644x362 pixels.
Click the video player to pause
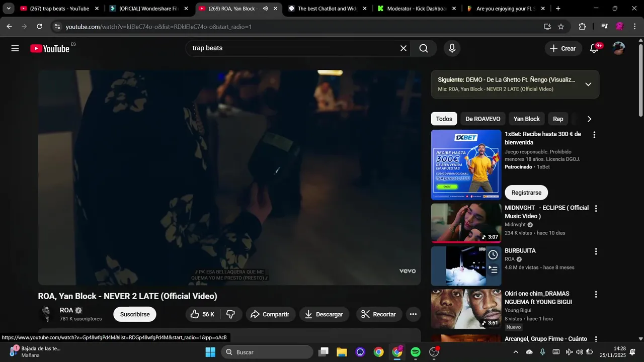pyautogui.click(x=229, y=177)
